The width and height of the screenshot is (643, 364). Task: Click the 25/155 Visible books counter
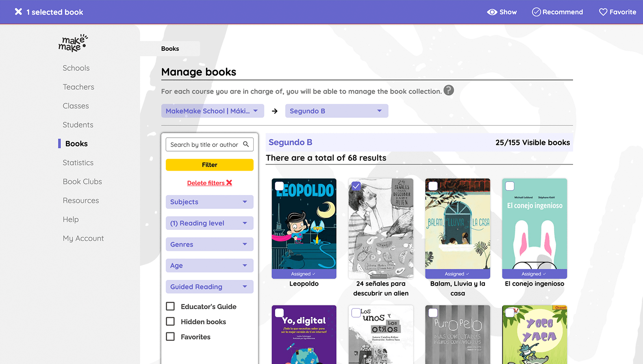click(x=532, y=143)
